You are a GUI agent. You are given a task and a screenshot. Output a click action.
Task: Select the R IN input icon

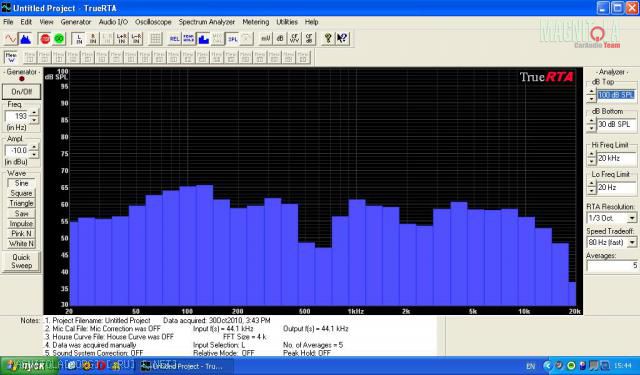93,39
